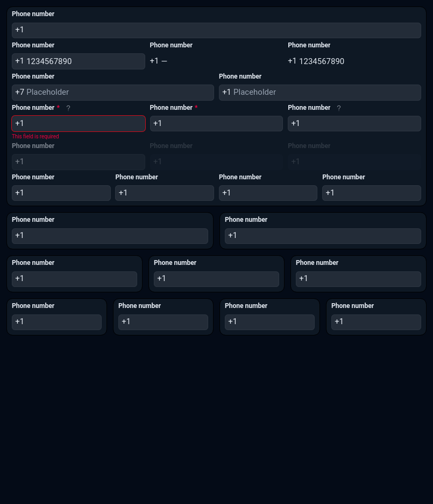The width and height of the screenshot is (433, 504).
Task: Focus the leftmost input in the main panel's four-field row
Action: click(61, 193)
